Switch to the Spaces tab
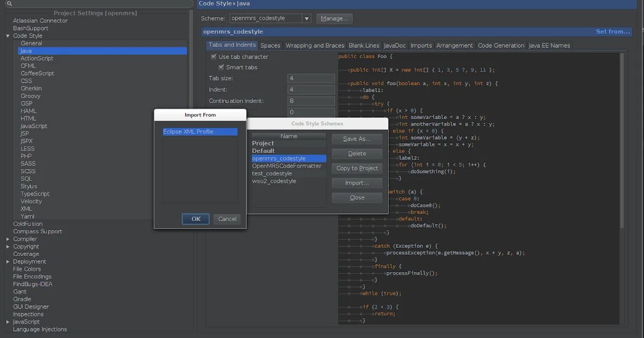This screenshot has width=644, height=338. 270,46
